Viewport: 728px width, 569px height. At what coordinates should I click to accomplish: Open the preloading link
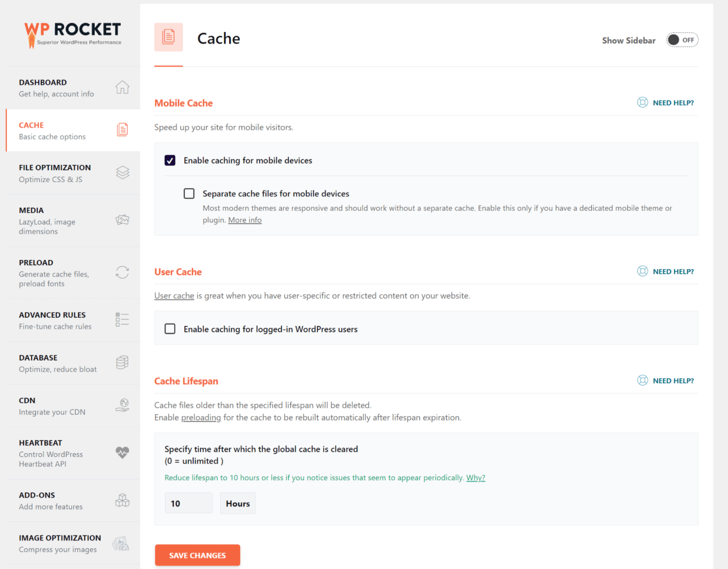201,417
